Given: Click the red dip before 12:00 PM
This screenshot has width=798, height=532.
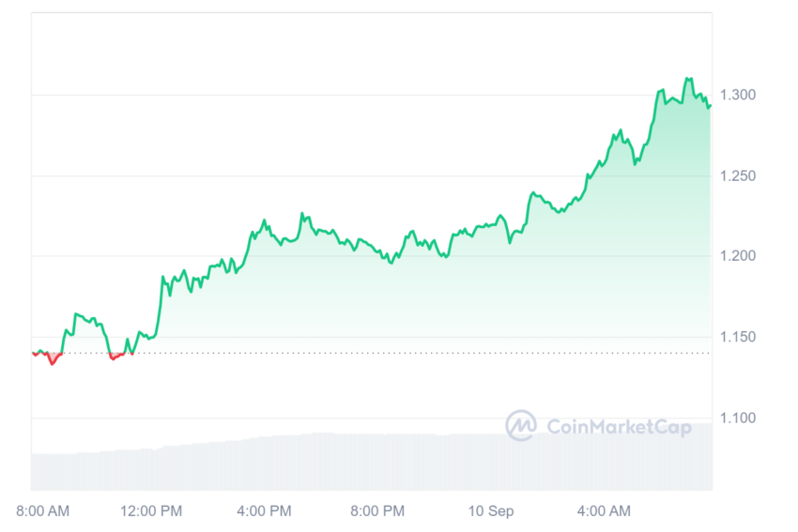Looking at the screenshot, I should coord(115,356).
